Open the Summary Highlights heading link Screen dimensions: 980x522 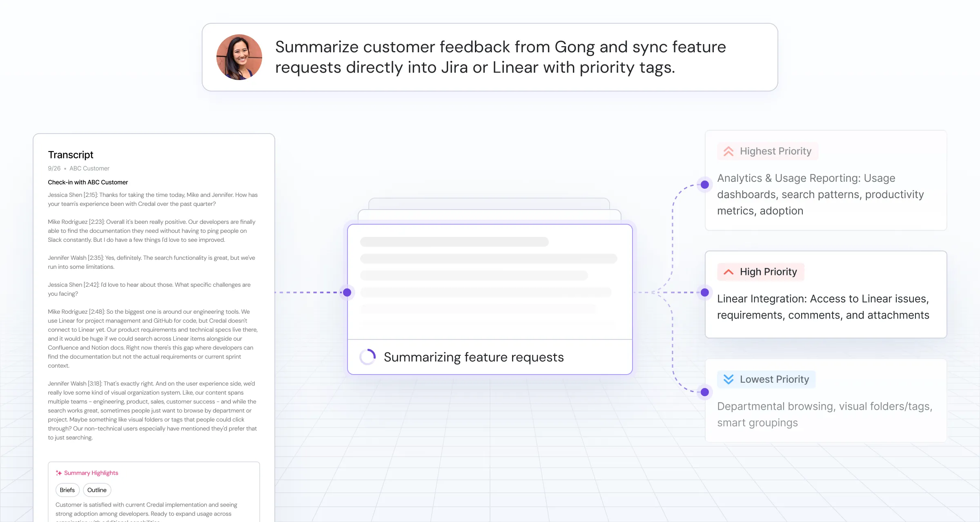(x=91, y=473)
